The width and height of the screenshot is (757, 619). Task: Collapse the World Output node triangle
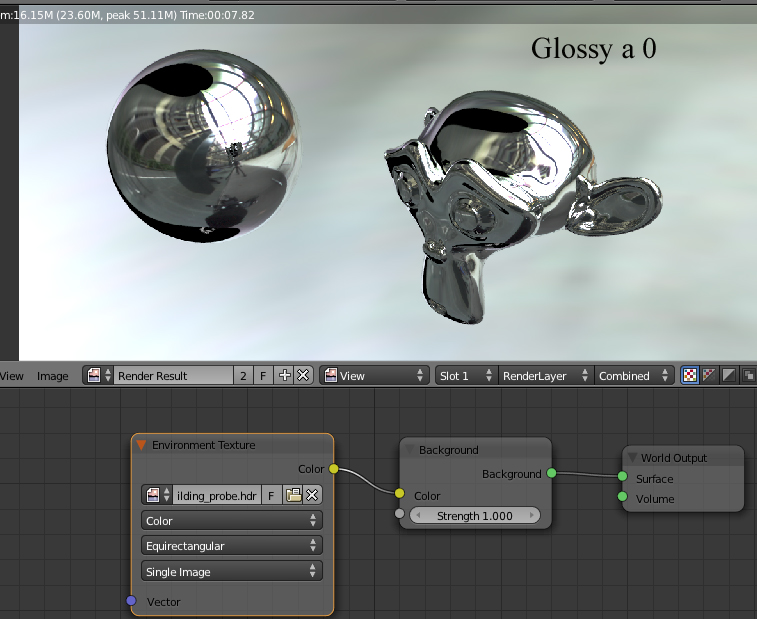(x=632, y=457)
